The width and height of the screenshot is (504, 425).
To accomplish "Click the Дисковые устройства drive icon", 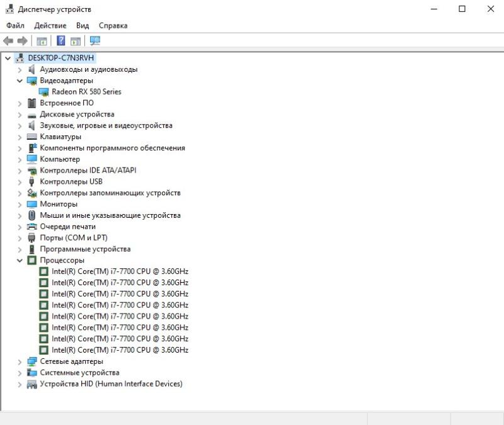I will [31, 115].
